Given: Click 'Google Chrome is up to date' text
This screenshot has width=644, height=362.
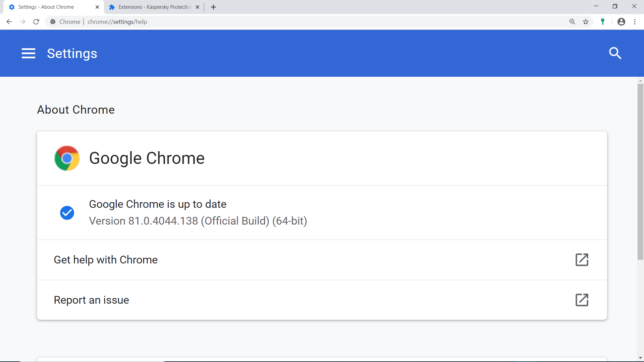Looking at the screenshot, I should (158, 204).
